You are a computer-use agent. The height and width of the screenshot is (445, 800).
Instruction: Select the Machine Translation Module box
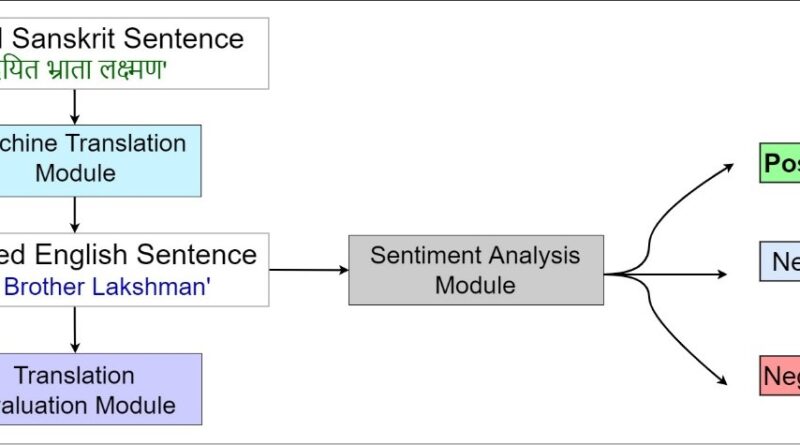(x=100, y=159)
